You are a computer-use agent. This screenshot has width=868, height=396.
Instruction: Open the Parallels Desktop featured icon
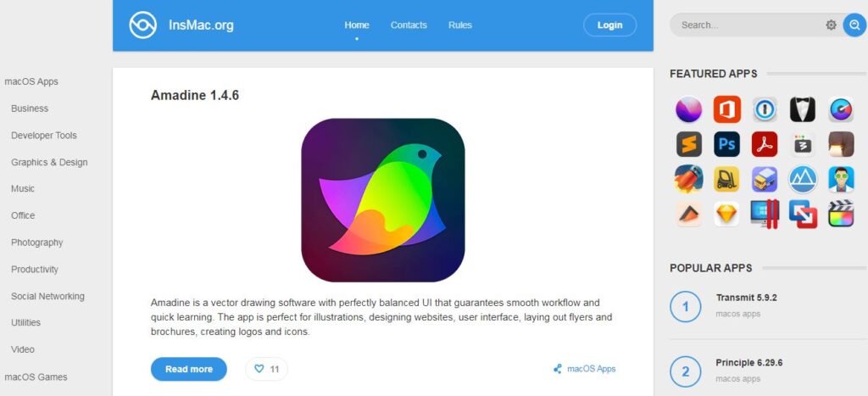(x=765, y=214)
